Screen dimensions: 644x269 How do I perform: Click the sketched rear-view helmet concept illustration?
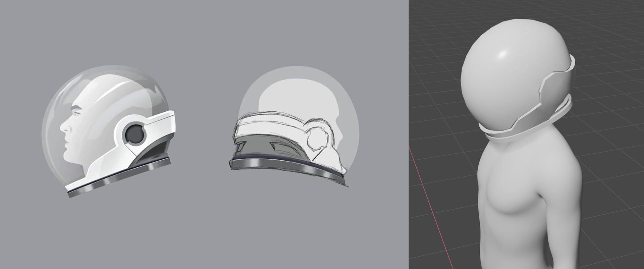click(294, 126)
